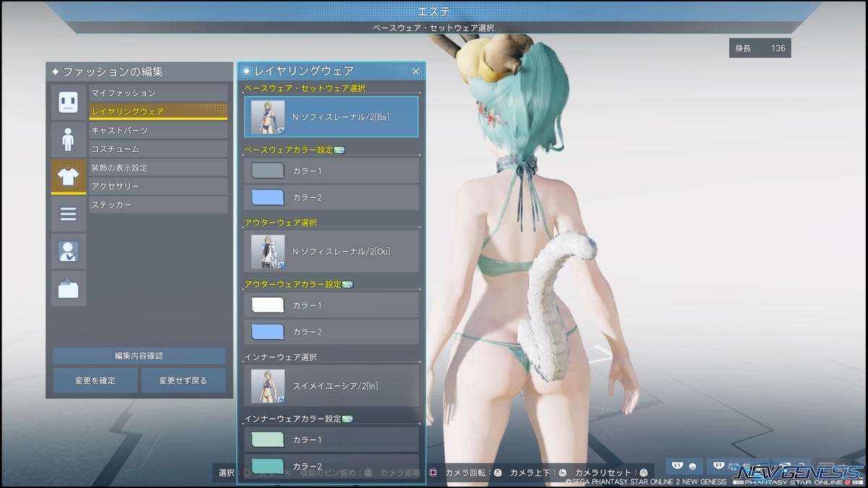Screen dimensions: 868x488
Task: Open キャストパーツ menu entry
Action: (158, 130)
